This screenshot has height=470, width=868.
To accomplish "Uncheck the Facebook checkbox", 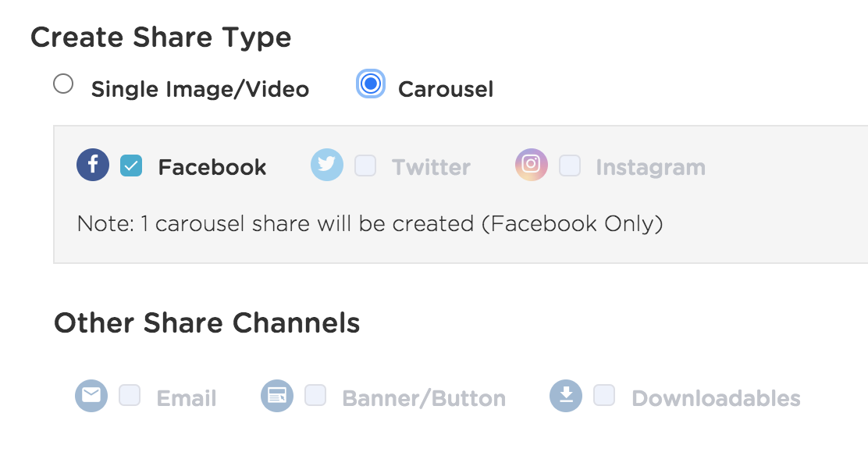I will coord(131,166).
